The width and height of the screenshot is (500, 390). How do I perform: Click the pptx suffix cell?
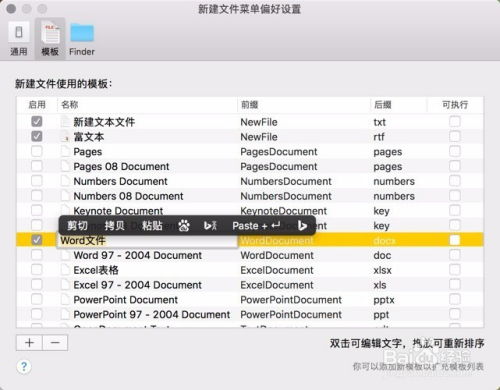384,300
